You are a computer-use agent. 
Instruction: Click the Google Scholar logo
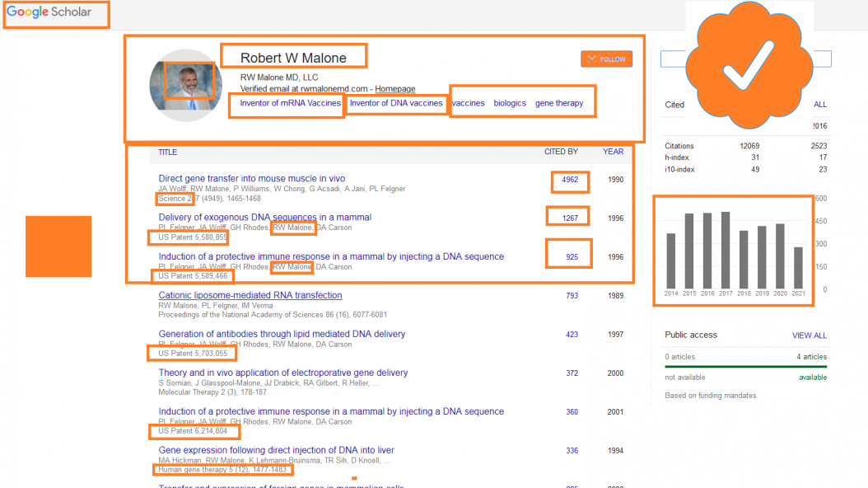tap(49, 12)
